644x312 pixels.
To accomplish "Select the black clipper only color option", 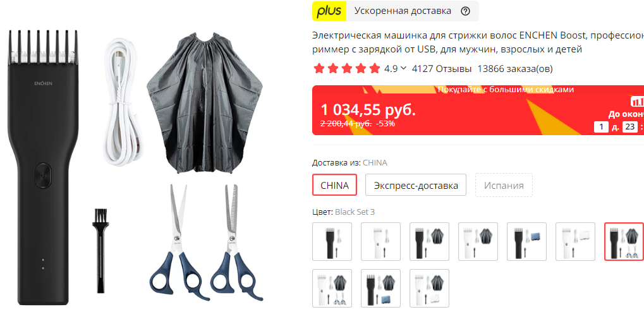I will [332, 241].
